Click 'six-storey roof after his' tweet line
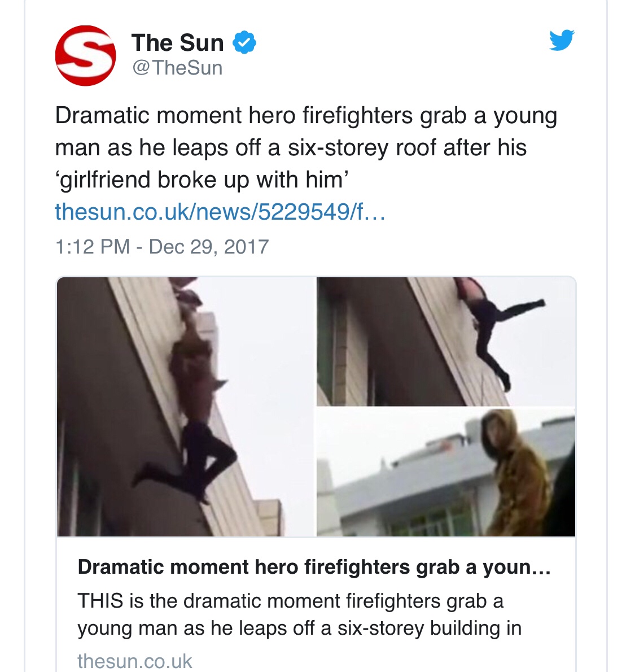 click(x=407, y=148)
